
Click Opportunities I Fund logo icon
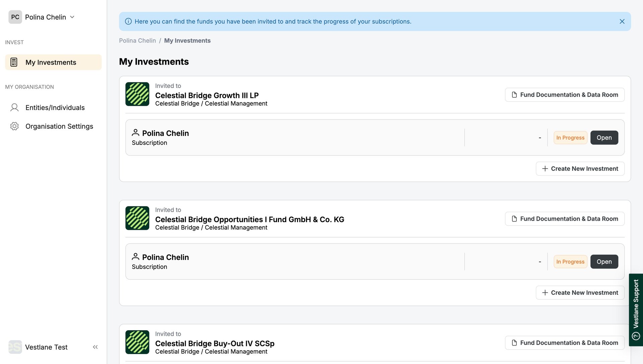[x=137, y=218]
